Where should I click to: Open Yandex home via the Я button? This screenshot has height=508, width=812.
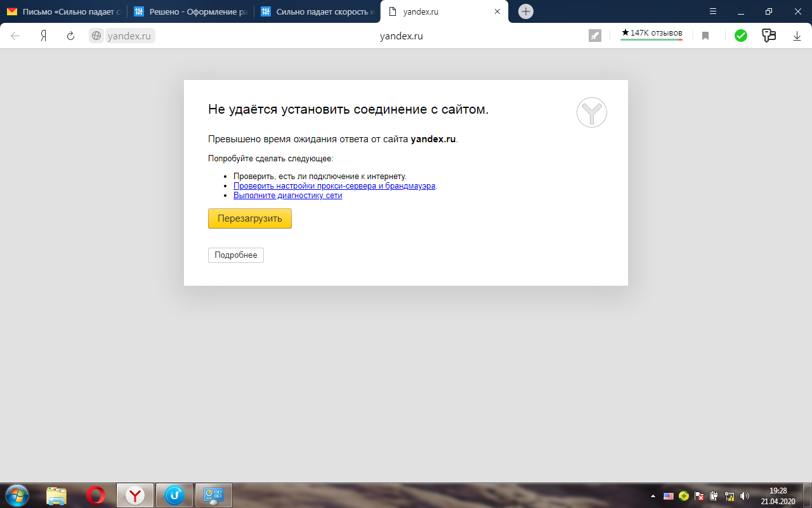click(x=44, y=36)
